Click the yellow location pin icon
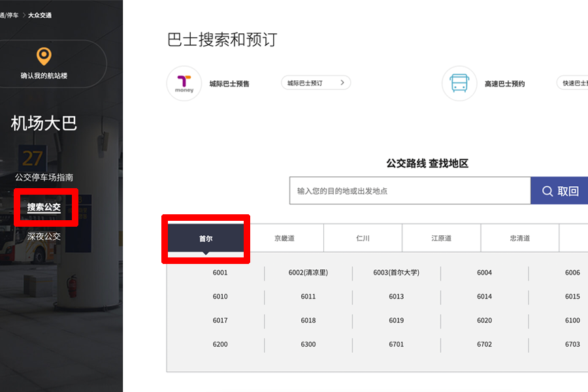Viewport: 588px width, 392px height. 44,56
